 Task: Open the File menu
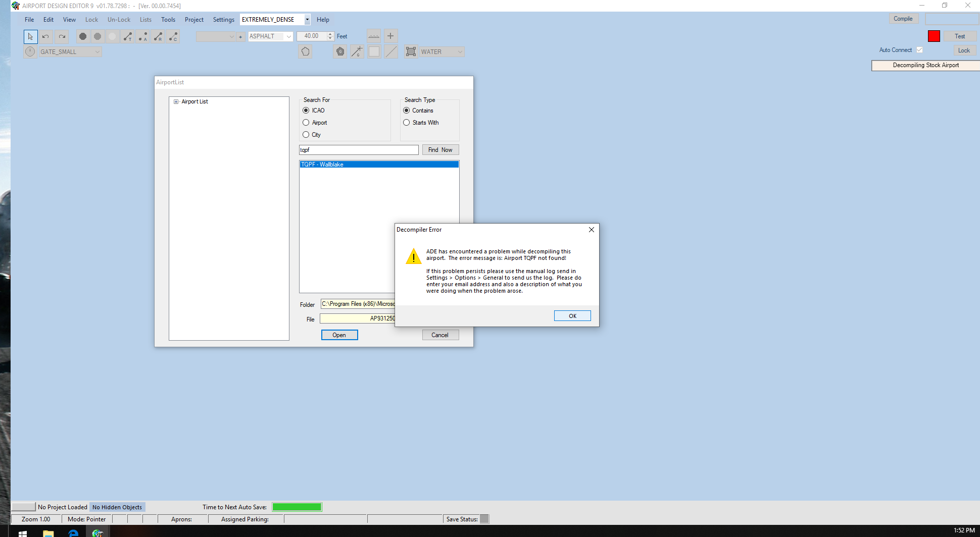29,20
